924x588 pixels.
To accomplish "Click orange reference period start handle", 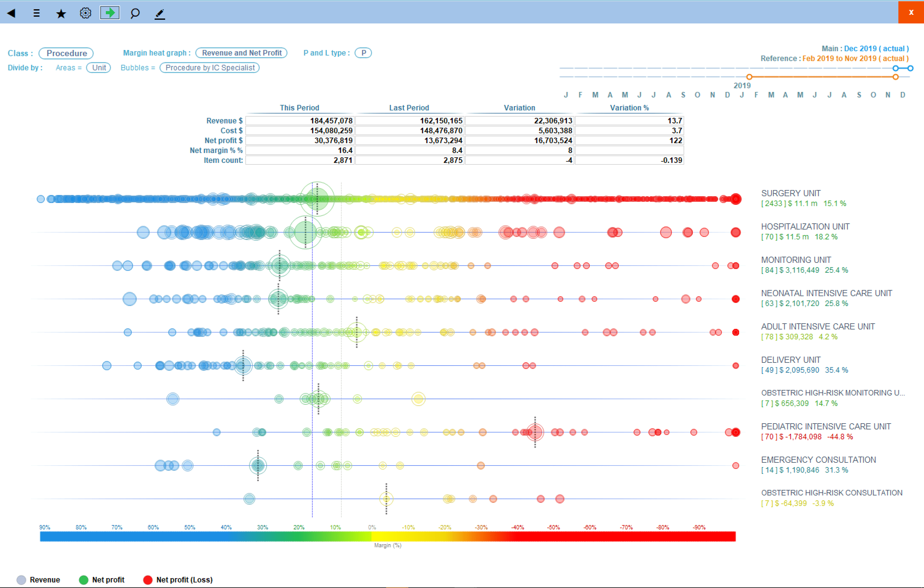I will (x=749, y=77).
